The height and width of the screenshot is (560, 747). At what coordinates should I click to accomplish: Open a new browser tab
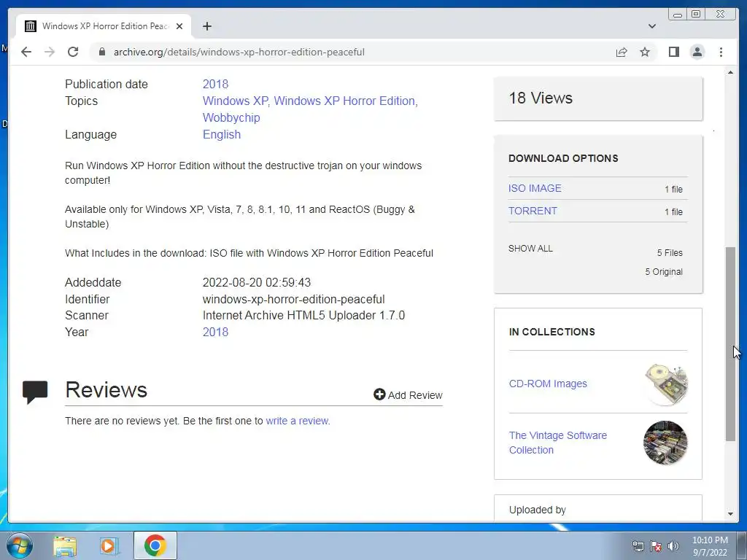pos(206,26)
